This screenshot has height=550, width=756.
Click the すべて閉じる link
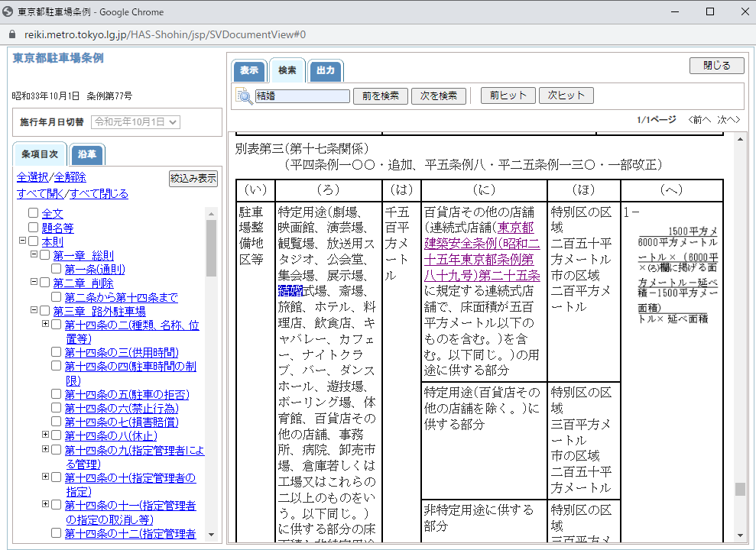pyautogui.click(x=99, y=193)
